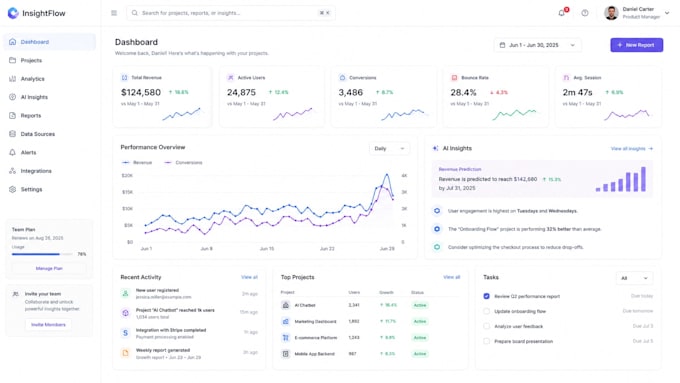Expand the user account menu chevron
This screenshot has height=383, width=680.
[x=667, y=13]
